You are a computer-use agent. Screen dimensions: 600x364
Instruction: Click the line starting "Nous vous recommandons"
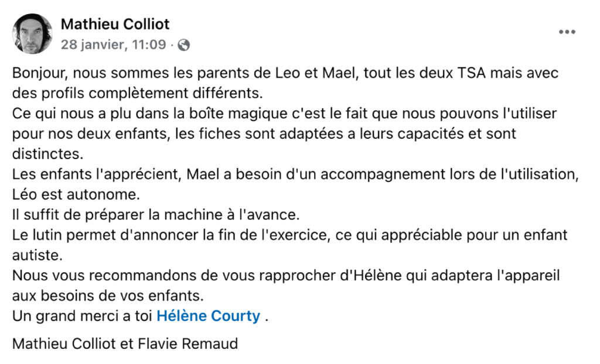click(x=287, y=275)
